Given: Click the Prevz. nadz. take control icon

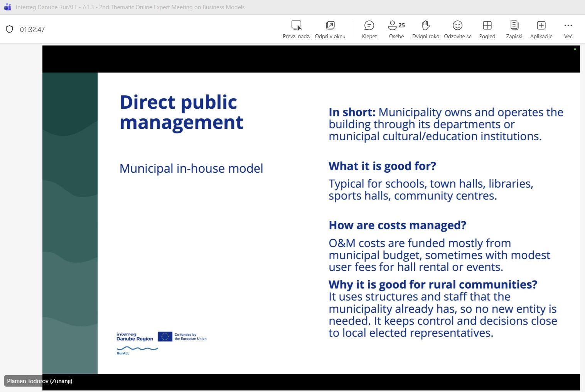Looking at the screenshot, I should click(296, 26).
